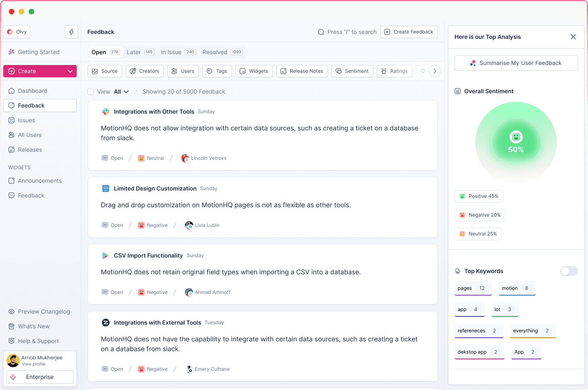
Task: Click the "everything" keyword tag
Action: [533, 331]
